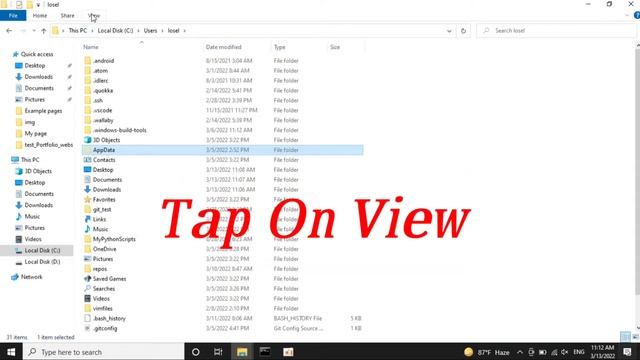Image resolution: width=640 pixels, height=360 pixels.
Task: Switch to details view layout button
Action: 625,337
